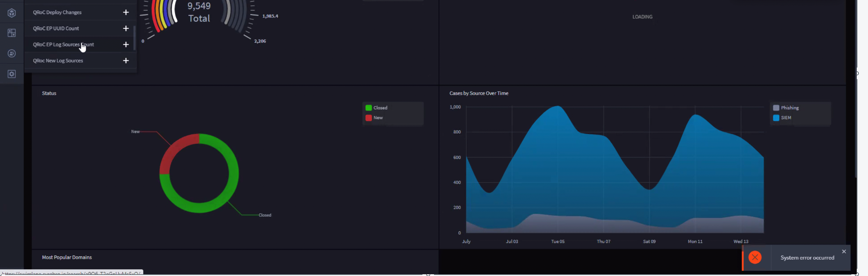This screenshot has height=276, width=868.
Task: Select QRoC Deploy Changes list item
Action: tap(81, 12)
